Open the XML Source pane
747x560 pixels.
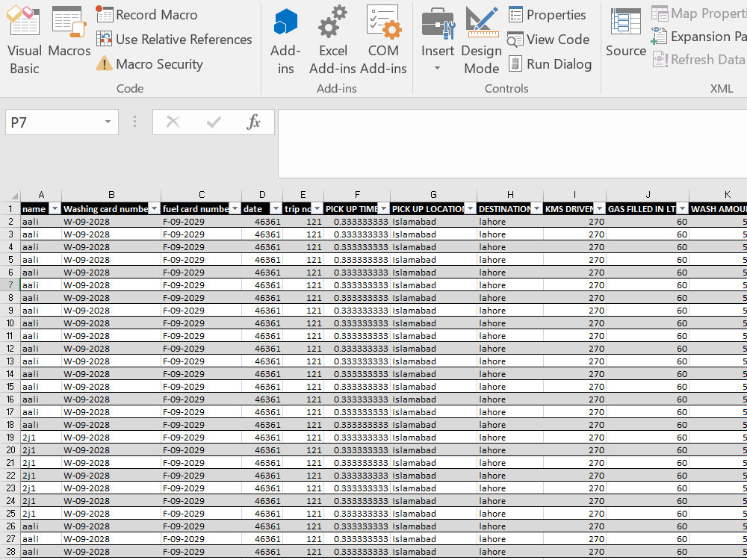point(625,31)
